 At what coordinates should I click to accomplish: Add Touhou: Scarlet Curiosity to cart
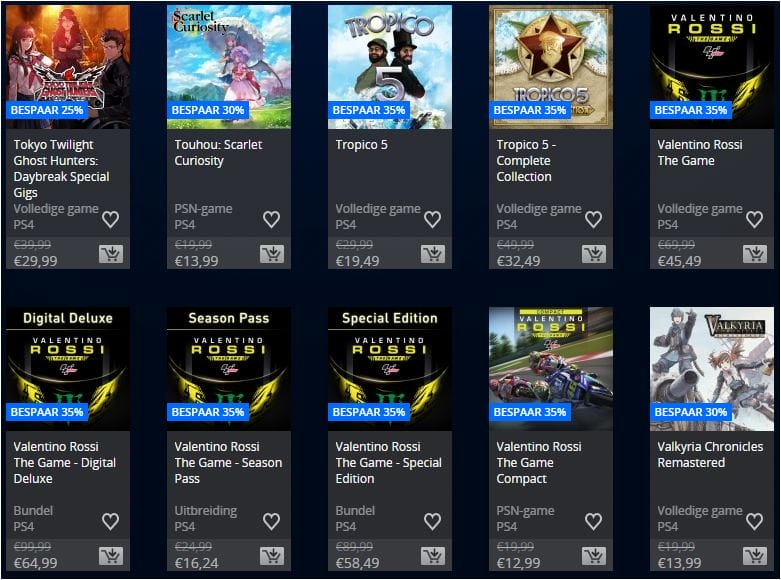272,254
